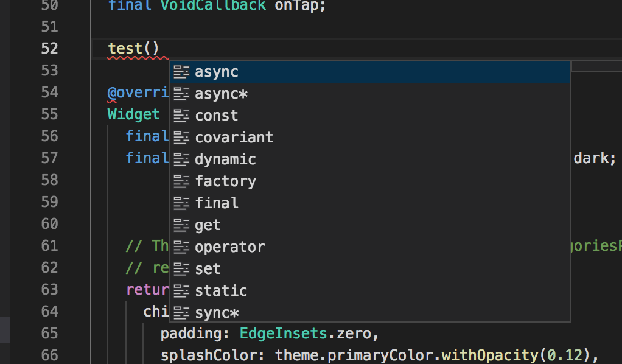
Task: Click the keyword icon beside const
Action: tap(181, 116)
